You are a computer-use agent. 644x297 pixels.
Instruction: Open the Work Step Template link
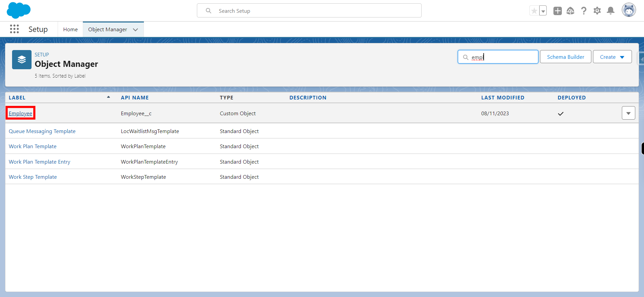point(33,177)
